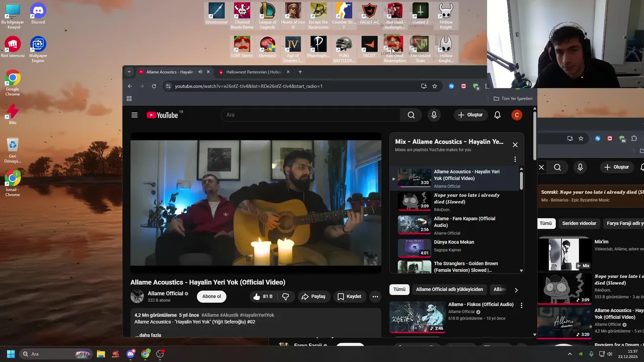Open PUBG BATTLEGROUNDS shortcut
Image resolution: width=644 pixels, height=362 pixels.
[x=344, y=49]
